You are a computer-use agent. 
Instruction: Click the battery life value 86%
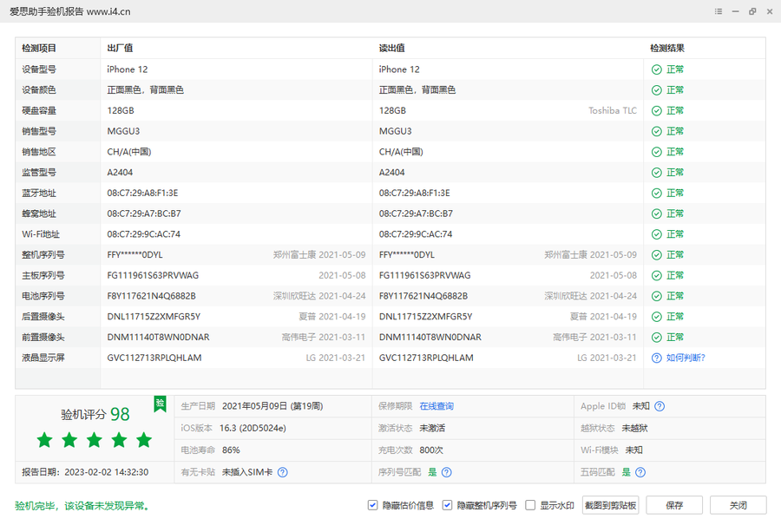(231, 450)
